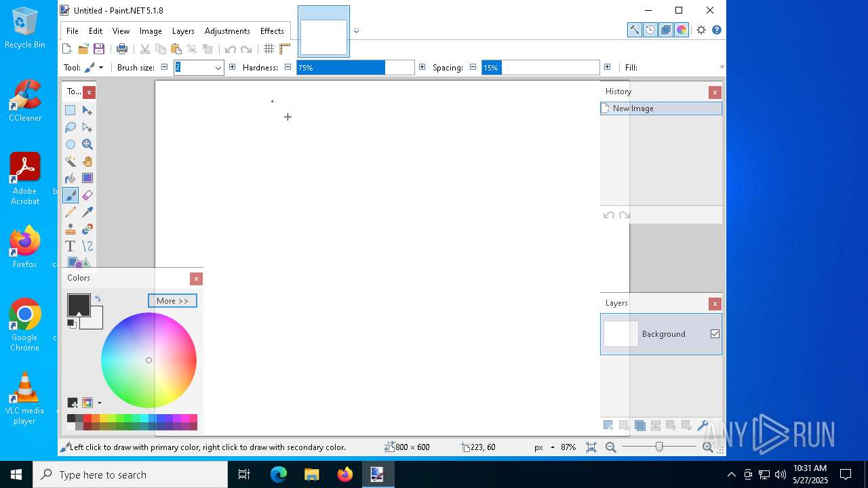Expand the image list dropdown arrow
Image resolution: width=868 pixels, height=488 pixels.
click(x=356, y=31)
